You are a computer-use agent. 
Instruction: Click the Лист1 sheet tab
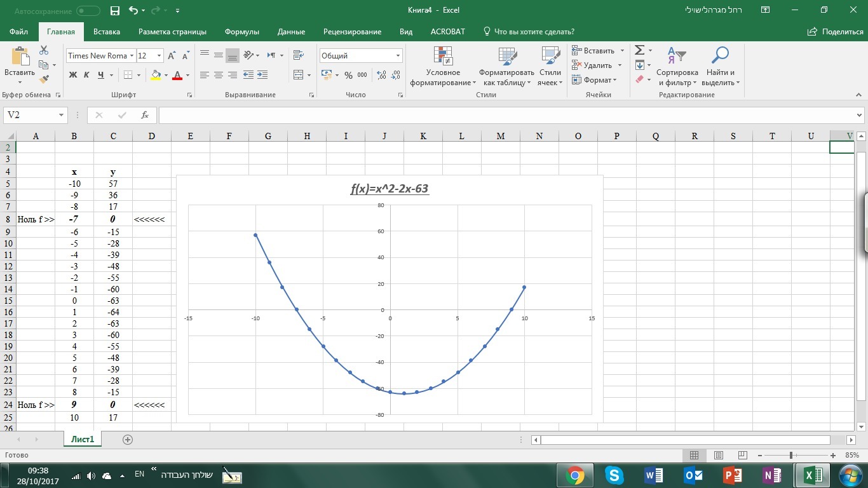tap(83, 439)
